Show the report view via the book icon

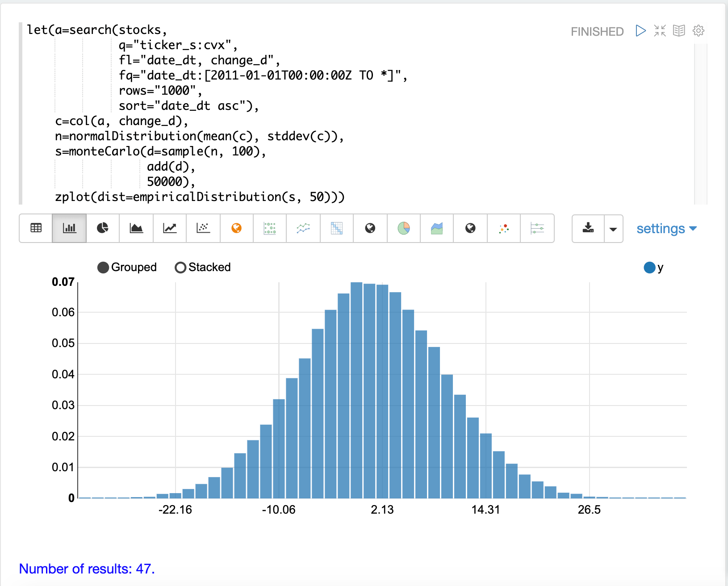(x=679, y=31)
